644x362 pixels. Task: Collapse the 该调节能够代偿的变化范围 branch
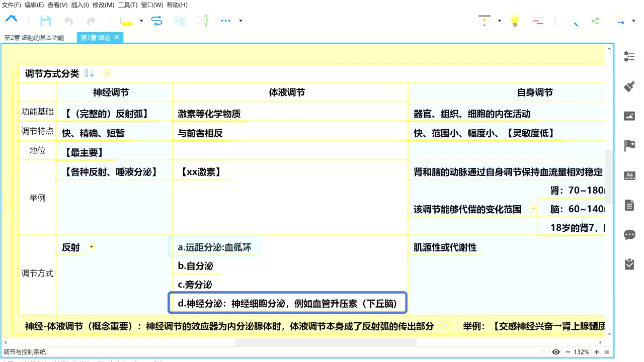(x=533, y=209)
